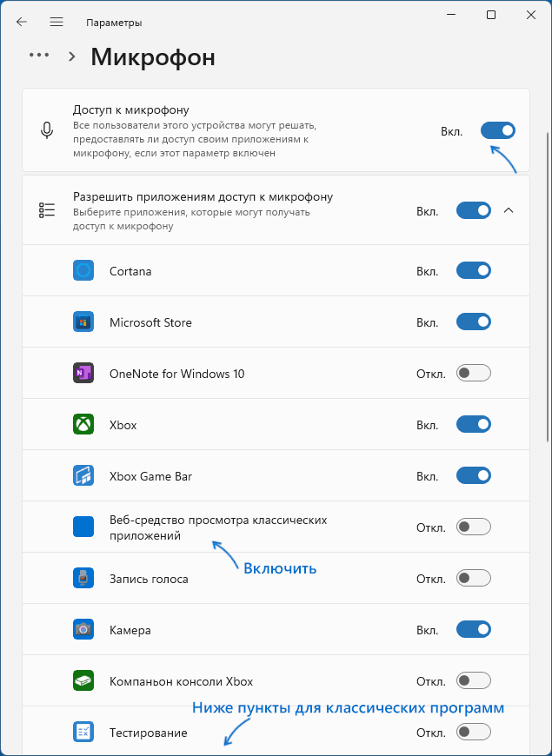The width and height of the screenshot is (552, 756).
Task: Click the OneNote for Windows 10 icon
Action: pos(83,374)
